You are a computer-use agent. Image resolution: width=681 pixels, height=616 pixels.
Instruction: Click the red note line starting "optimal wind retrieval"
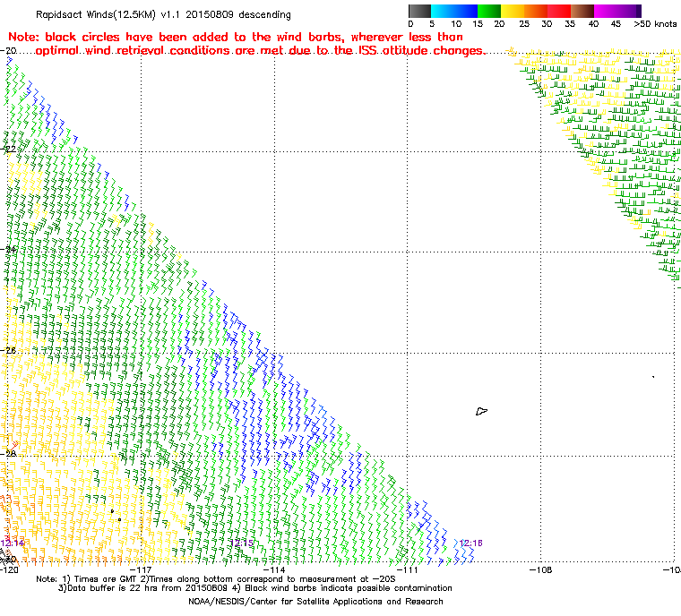tap(259, 51)
